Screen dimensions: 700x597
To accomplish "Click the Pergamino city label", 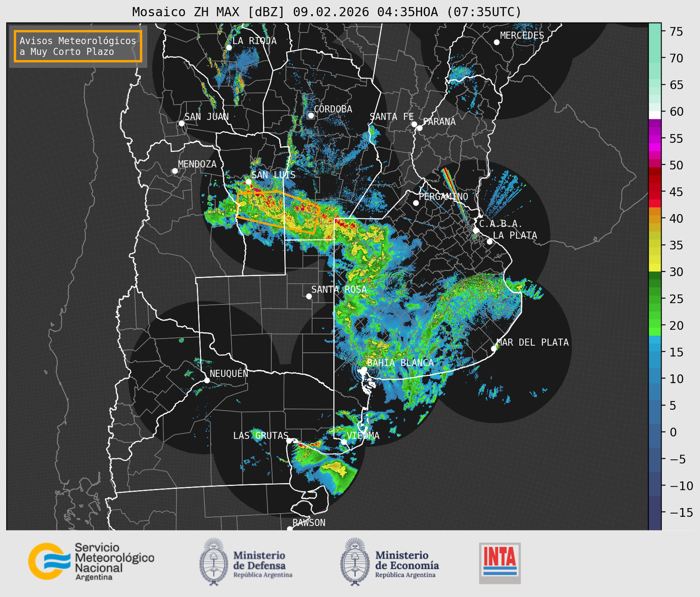I will point(443,196).
